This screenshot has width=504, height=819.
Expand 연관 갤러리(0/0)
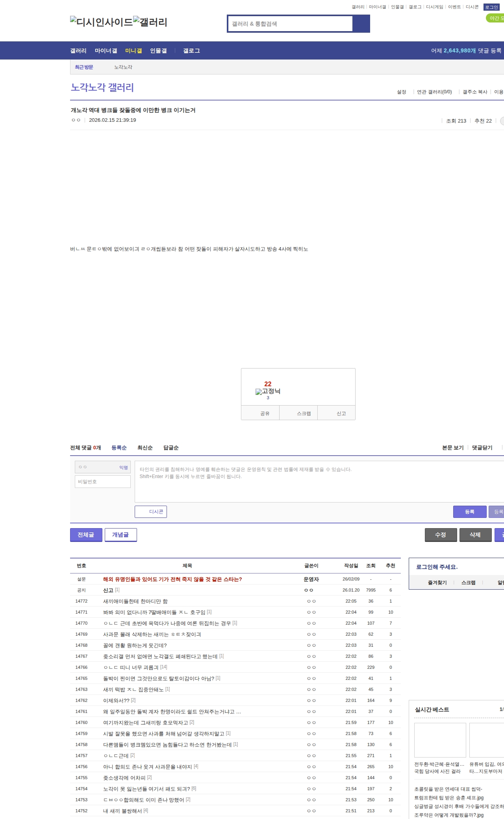coord(434,92)
